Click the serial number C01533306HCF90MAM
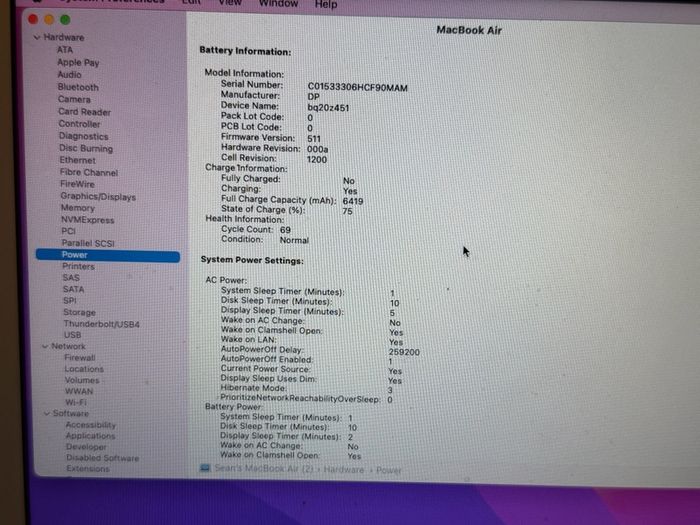The image size is (700, 525). click(x=358, y=88)
